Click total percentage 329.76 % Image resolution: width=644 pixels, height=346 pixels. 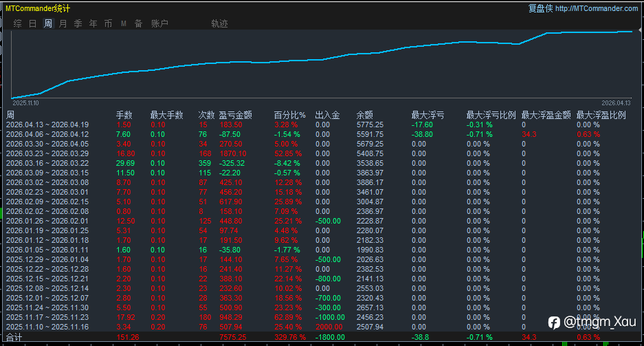point(290,337)
